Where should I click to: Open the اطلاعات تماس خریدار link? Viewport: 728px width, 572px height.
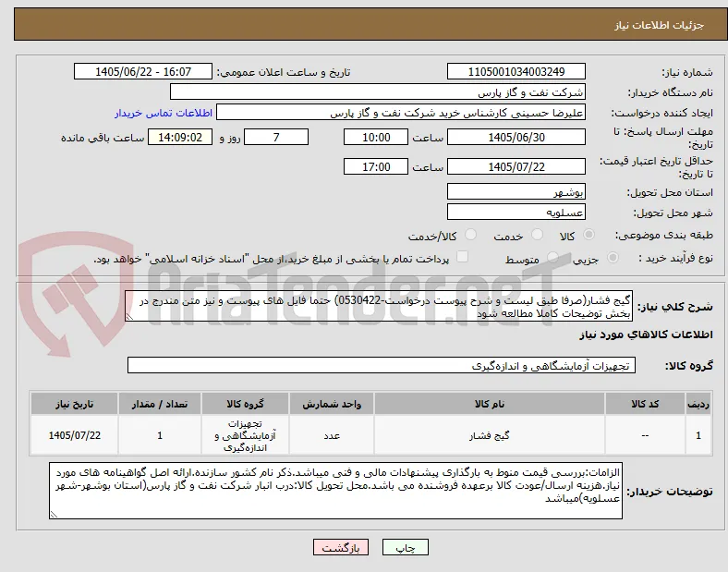164,114
